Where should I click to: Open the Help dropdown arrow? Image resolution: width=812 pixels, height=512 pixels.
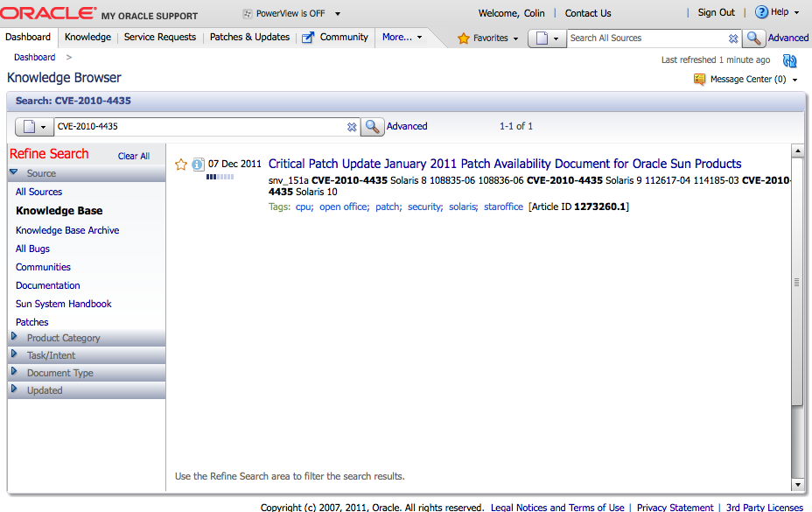[796, 12]
